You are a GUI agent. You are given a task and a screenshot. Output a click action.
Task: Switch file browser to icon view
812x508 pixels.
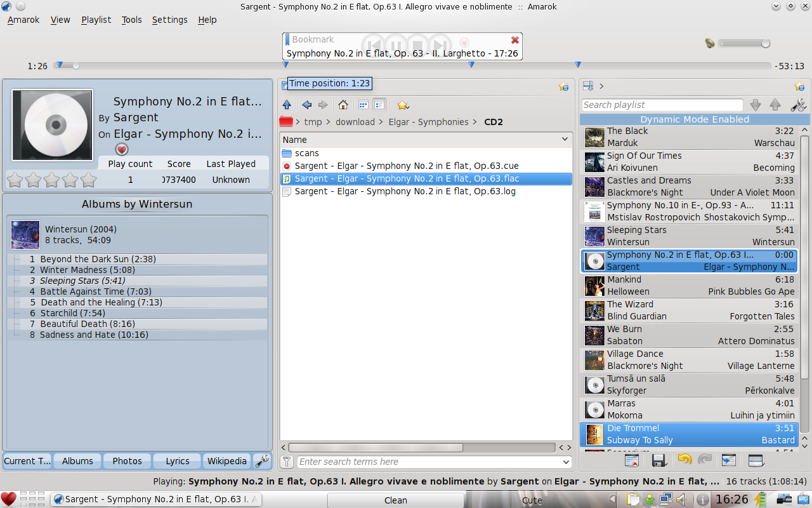click(x=363, y=105)
